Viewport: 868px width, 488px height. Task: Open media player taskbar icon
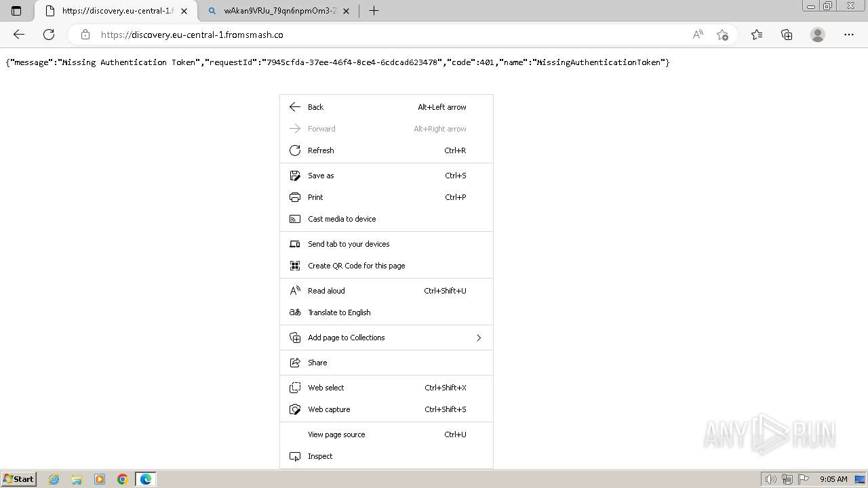pos(100,479)
